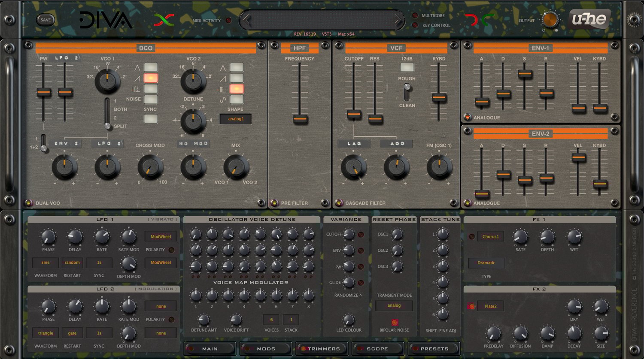Screen dimensions: 644x359
Task: Select the triangle waveform button for VCO 2
Action: 237,67
